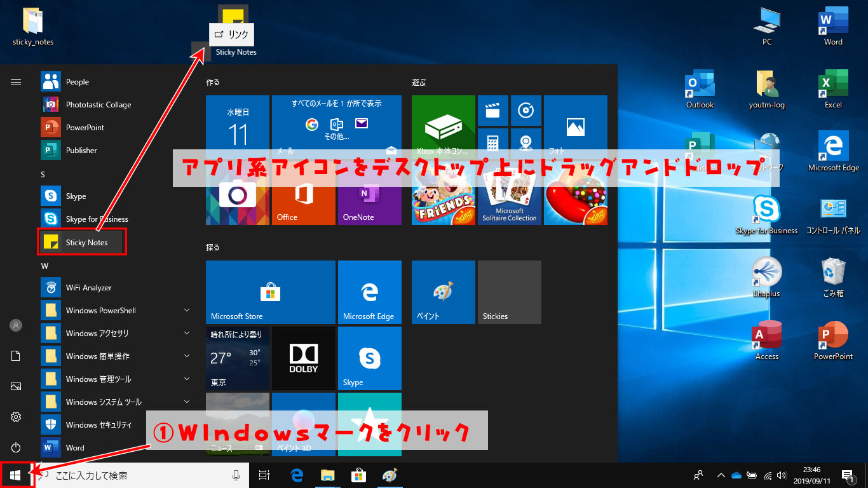This screenshot has width=868, height=488.
Task: Open the weather tile for 東京
Action: (x=238, y=358)
